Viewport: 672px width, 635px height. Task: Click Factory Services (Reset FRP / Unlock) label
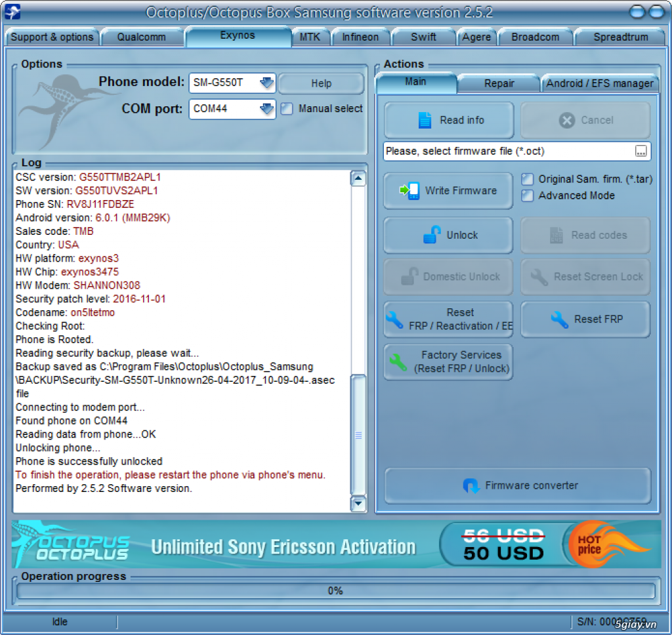coord(461,362)
